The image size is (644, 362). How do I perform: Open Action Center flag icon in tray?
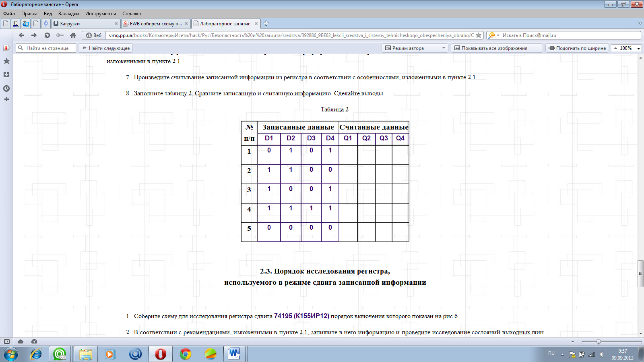572,354
